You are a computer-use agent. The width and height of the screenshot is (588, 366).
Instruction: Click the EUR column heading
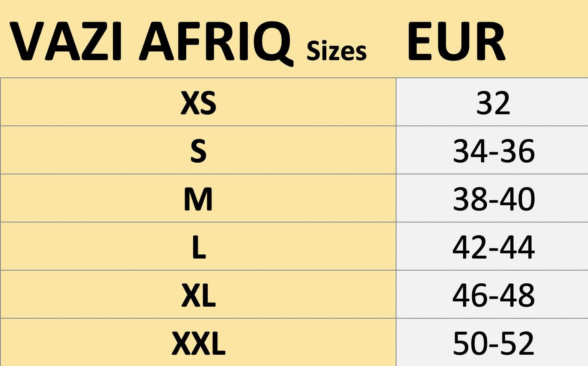click(x=456, y=42)
